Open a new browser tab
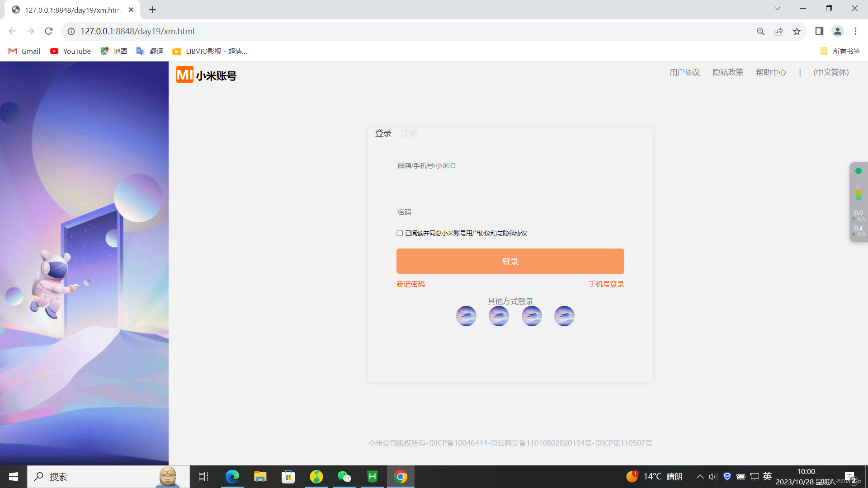Viewport: 868px width, 488px height. coord(152,9)
